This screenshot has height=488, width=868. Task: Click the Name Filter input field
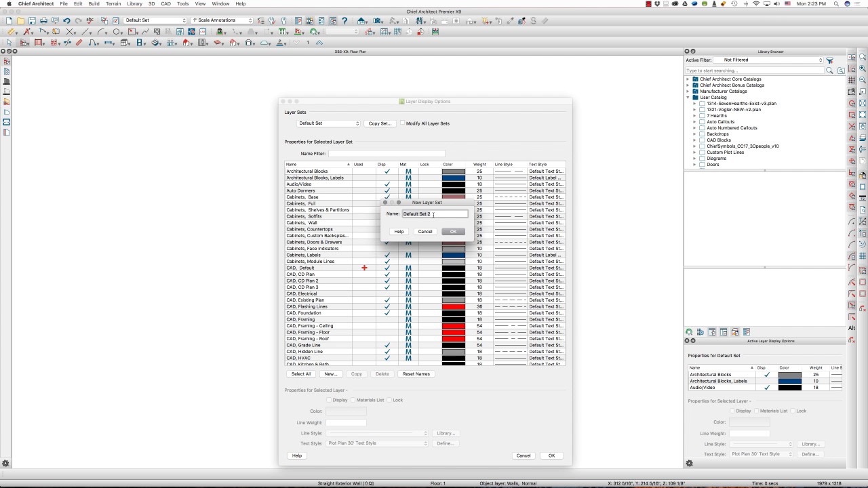tap(387, 154)
